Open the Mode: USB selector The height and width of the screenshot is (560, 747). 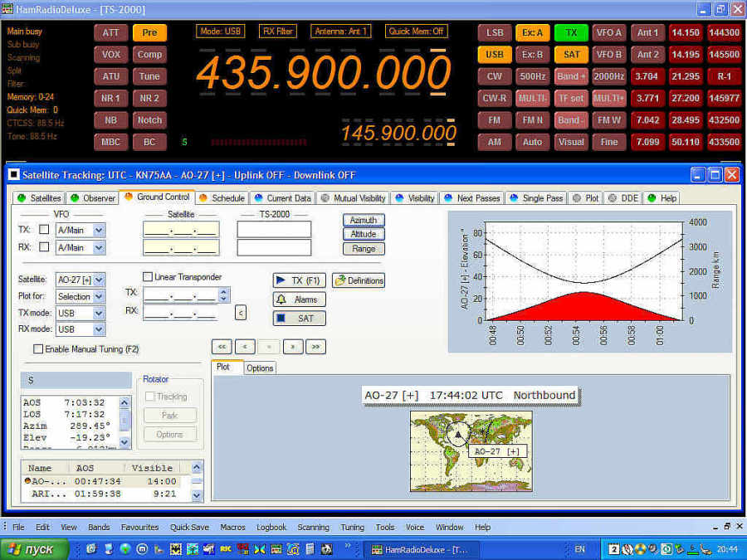(x=220, y=32)
